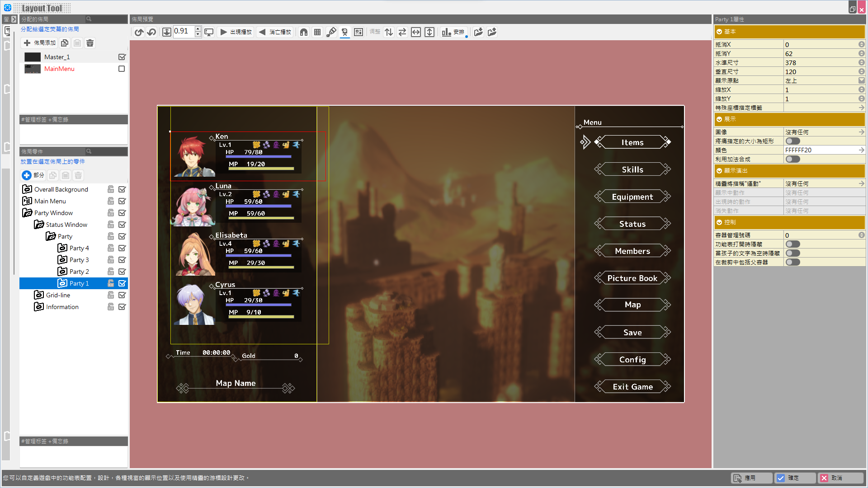Click the fit horizontal width icon
868x488 pixels.
pos(416,32)
